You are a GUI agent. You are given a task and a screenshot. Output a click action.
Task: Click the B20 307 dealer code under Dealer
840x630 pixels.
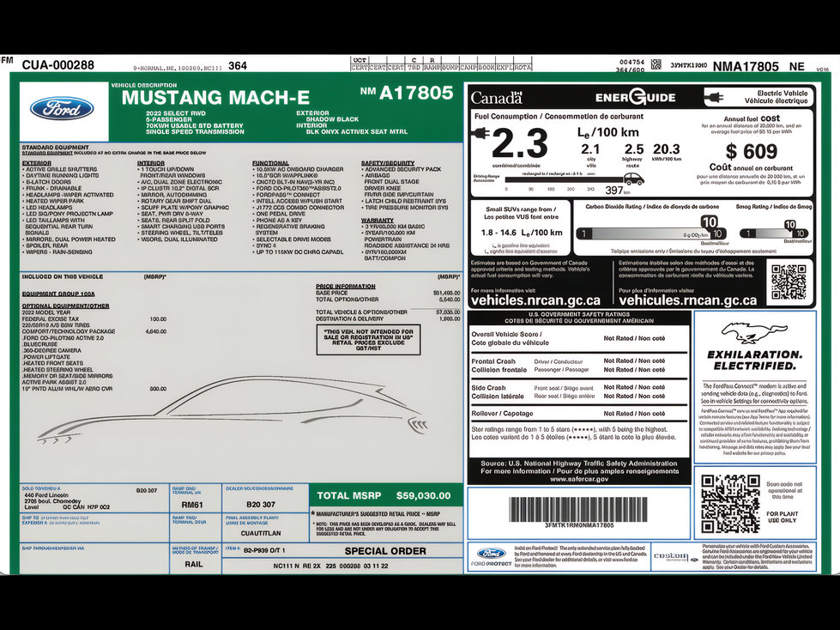click(x=261, y=505)
